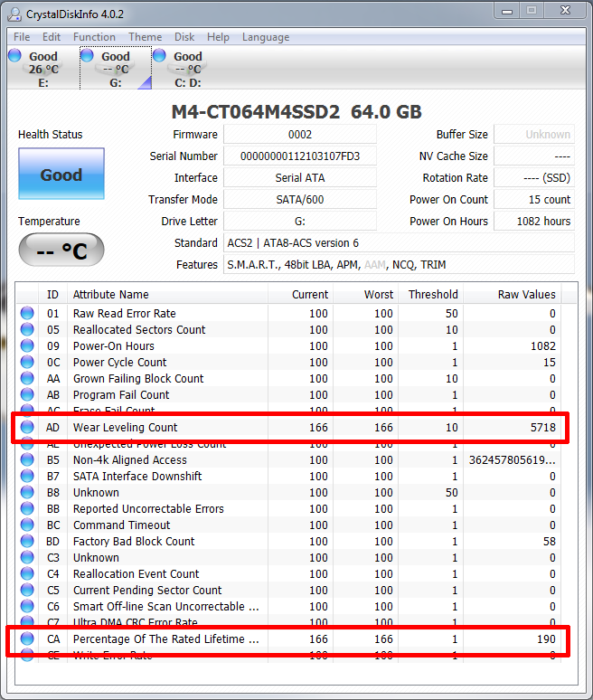Image resolution: width=593 pixels, height=700 pixels.
Task: Click the Worst column header
Action: click(365, 295)
